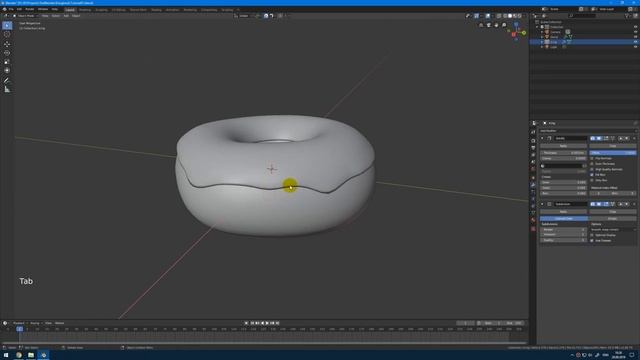Select the Scale tool in toolbar
This screenshot has height=360, width=640.
click(x=7, y=62)
